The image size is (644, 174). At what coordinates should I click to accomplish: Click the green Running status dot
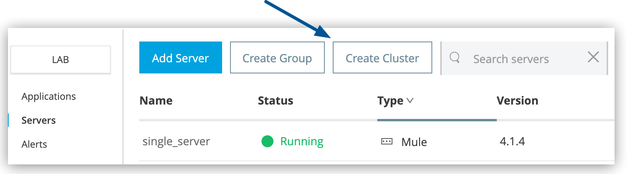(267, 141)
